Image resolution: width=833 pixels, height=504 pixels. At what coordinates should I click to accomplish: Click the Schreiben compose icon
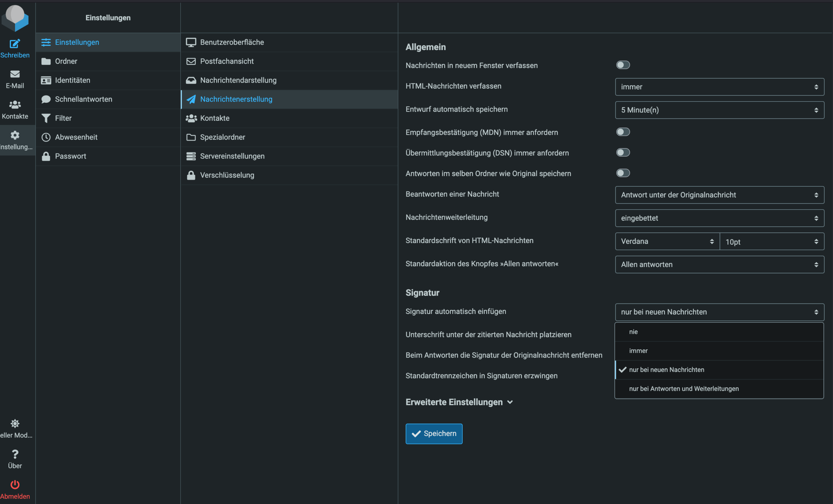point(15,44)
